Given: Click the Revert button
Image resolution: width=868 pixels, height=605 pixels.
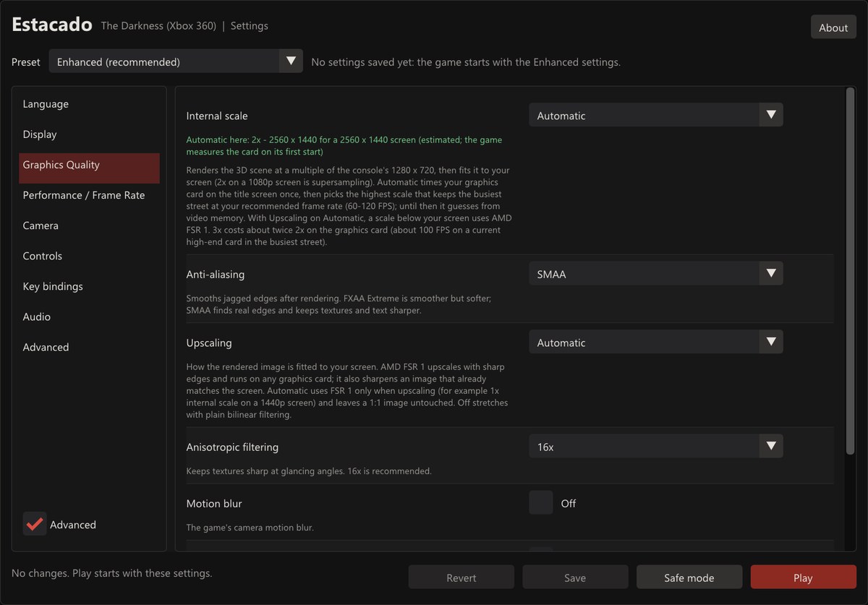Looking at the screenshot, I should (x=461, y=578).
